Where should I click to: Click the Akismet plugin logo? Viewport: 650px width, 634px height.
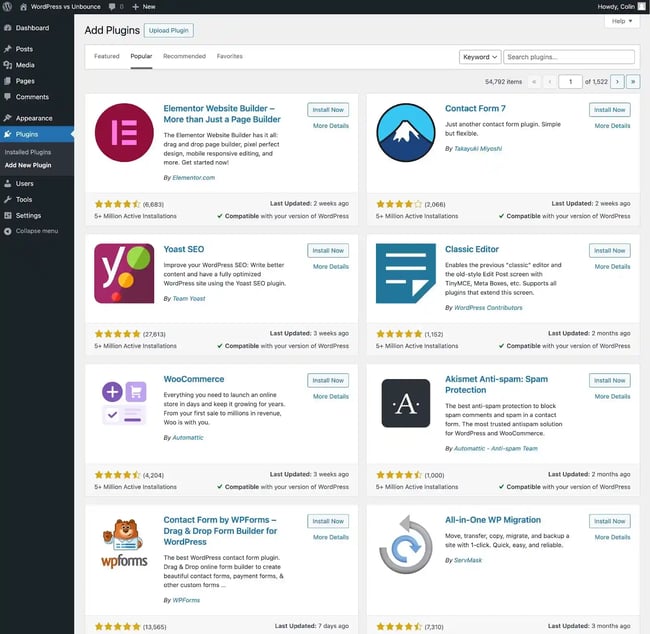click(x=405, y=403)
